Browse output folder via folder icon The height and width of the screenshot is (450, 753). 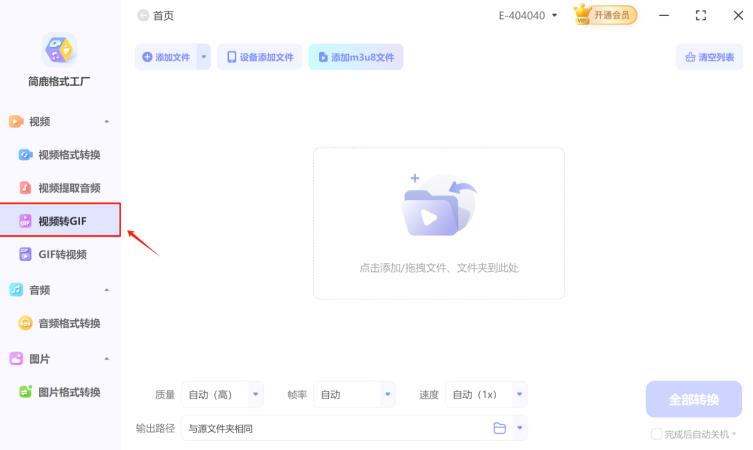[x=499, y=428]
